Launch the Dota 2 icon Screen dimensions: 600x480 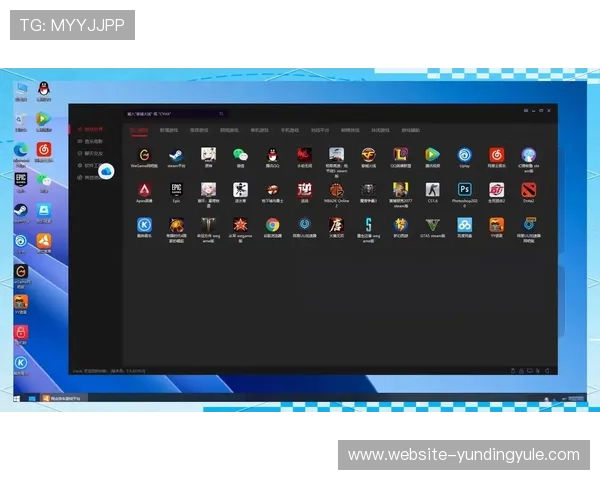click(x=528, y=189)
